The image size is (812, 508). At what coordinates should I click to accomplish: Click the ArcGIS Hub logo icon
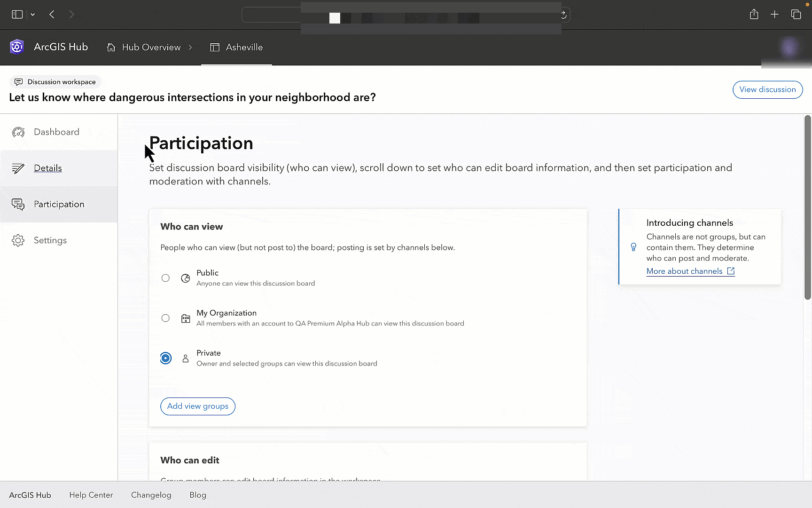(17, 47)
